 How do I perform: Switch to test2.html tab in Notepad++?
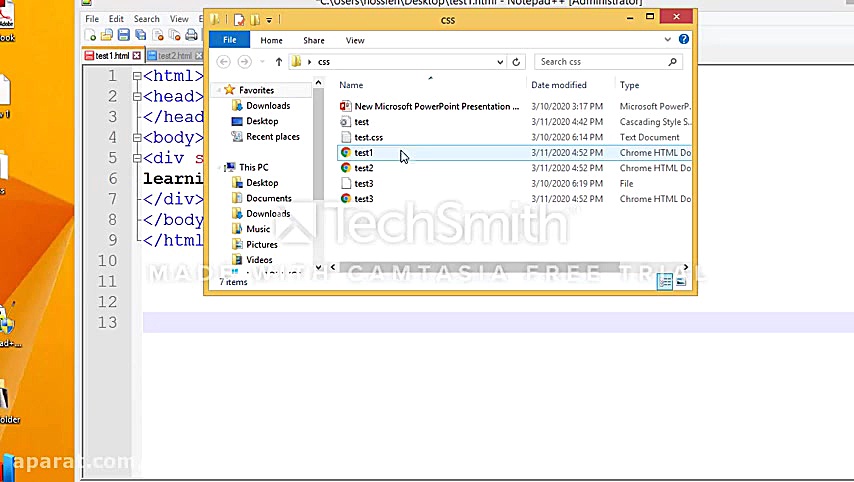click(x=174, y=56)
